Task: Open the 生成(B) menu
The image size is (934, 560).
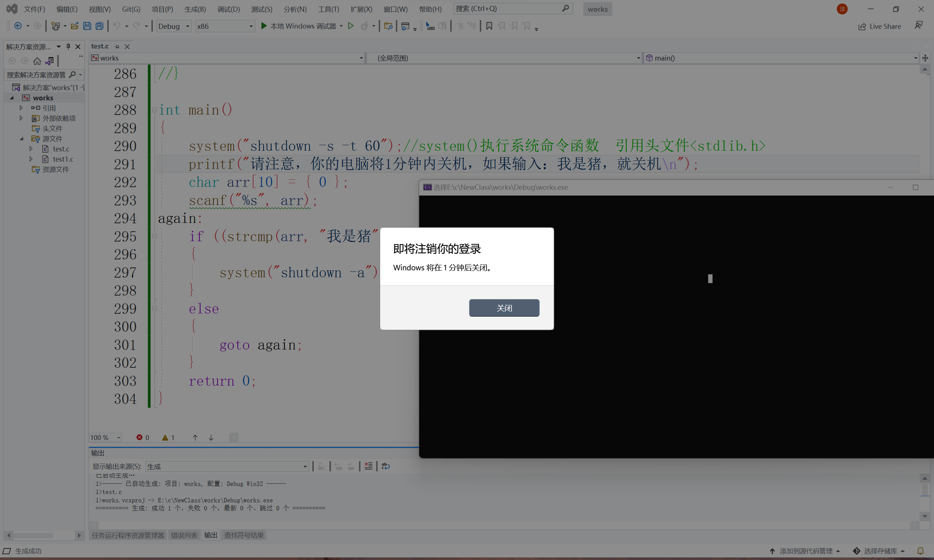Action: (195, 9)
